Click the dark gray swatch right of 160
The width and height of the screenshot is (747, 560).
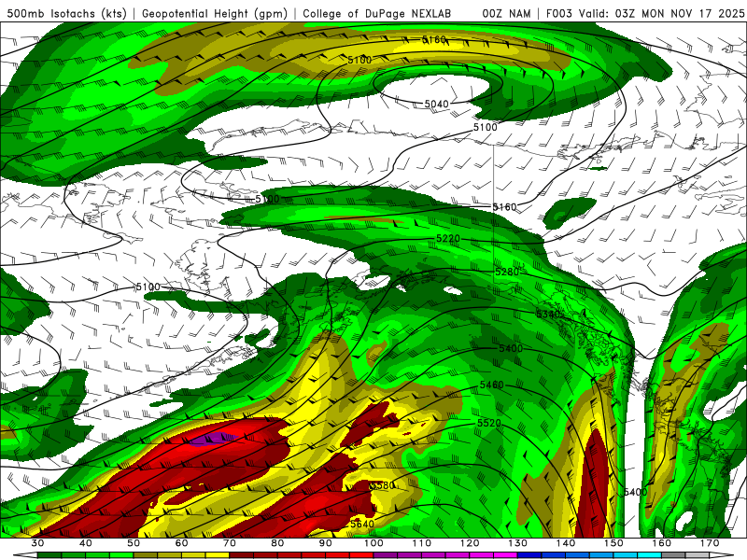click(673, 555)
